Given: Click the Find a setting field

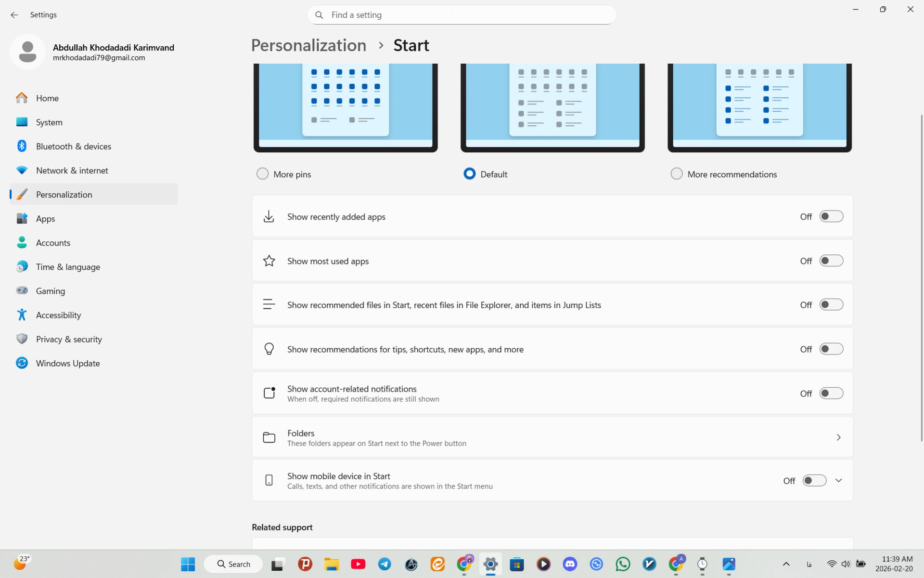Looking at the screenshot, I should tap(462, 15).
